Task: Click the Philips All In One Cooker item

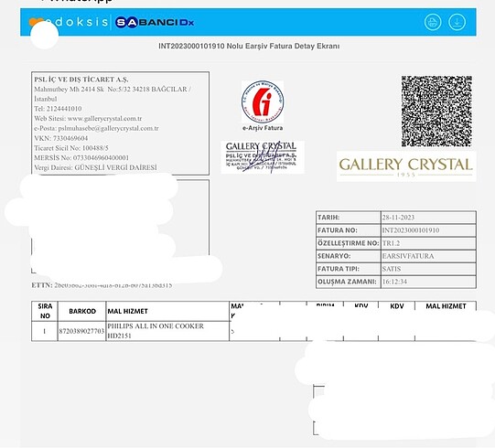Action: (x=156, y=331)
